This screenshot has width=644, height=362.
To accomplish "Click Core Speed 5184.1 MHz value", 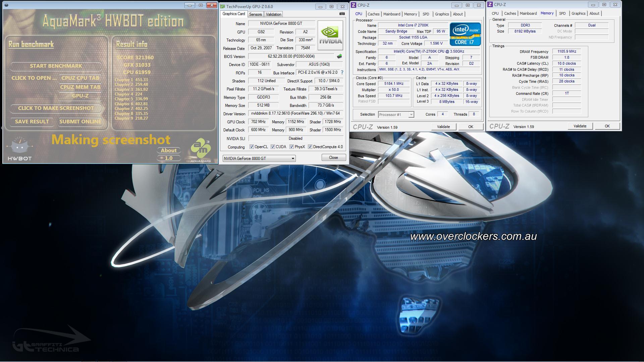I will [x=394, y=84].
